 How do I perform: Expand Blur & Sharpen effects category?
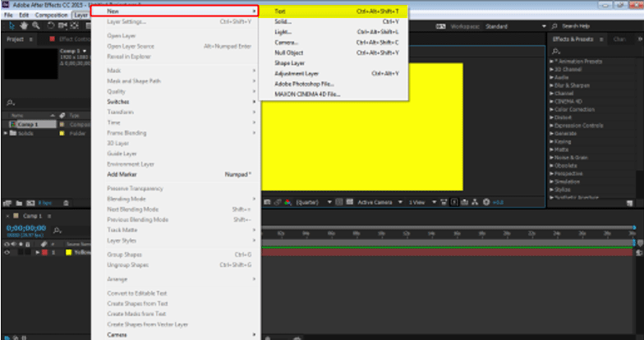point(552,85)
